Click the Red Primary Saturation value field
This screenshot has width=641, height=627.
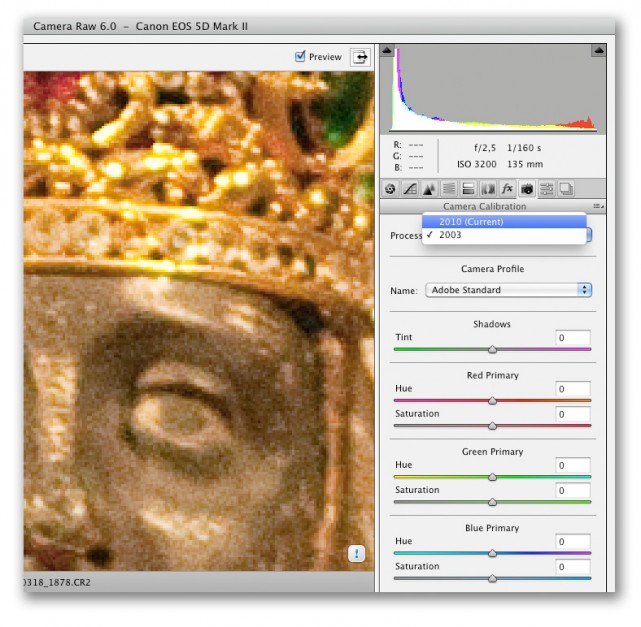[x=573, y=414]
